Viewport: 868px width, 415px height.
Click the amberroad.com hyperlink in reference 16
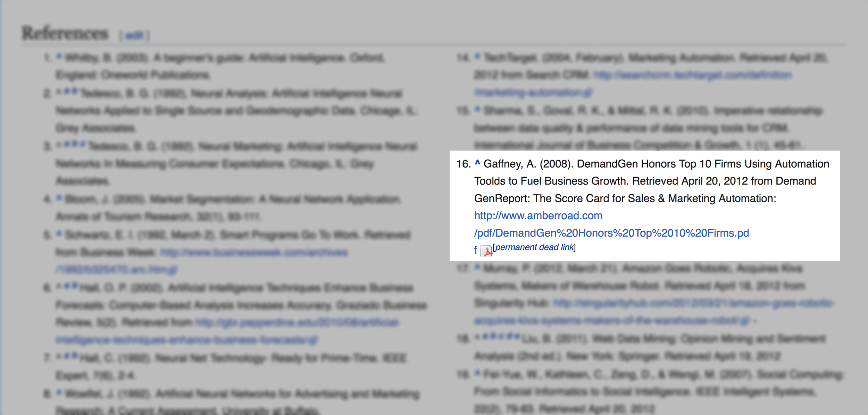coord(532,215)
